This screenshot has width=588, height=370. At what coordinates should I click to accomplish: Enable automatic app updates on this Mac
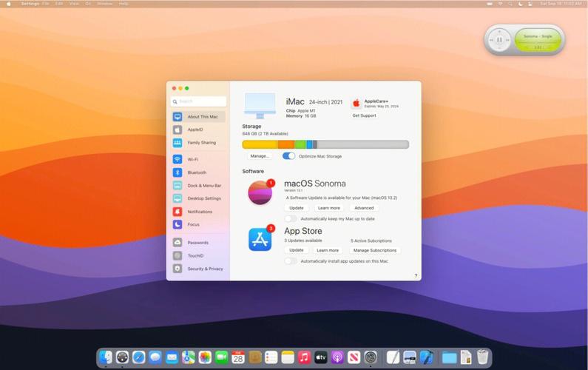(x=291, y=261)
